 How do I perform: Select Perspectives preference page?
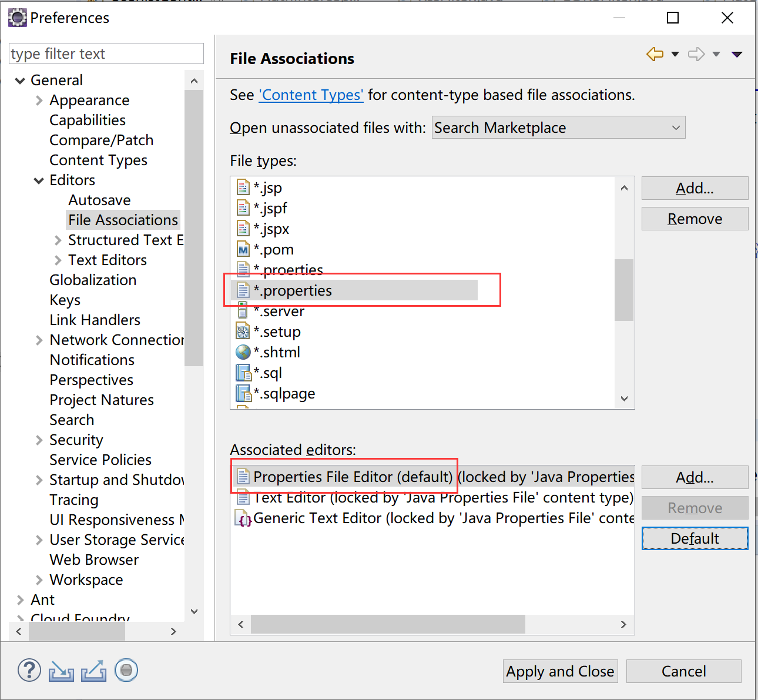[x=91, y=380]
